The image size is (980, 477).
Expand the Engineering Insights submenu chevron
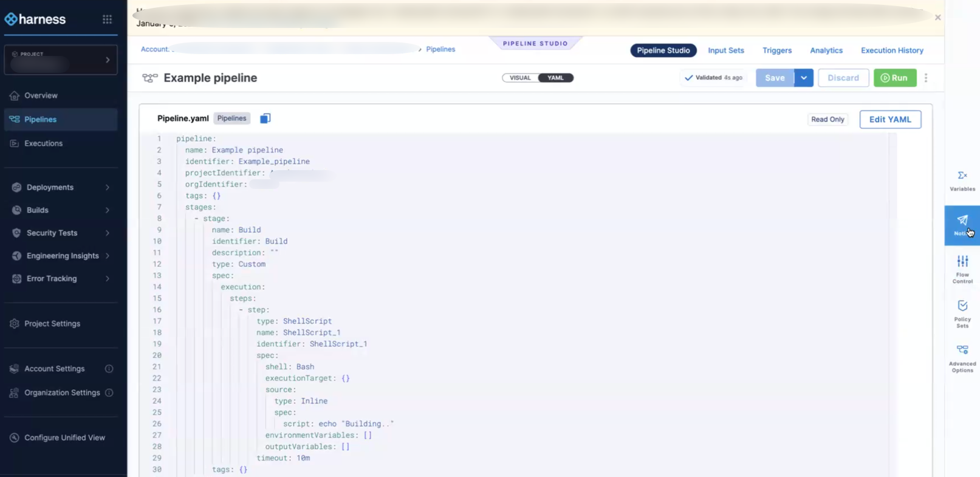[x=108, y=256]
